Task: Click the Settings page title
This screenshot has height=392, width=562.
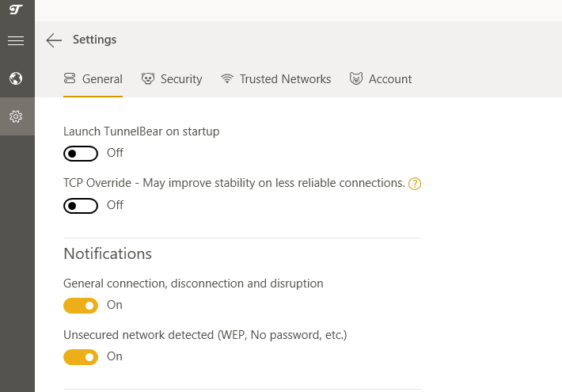Action: (95, 40)
